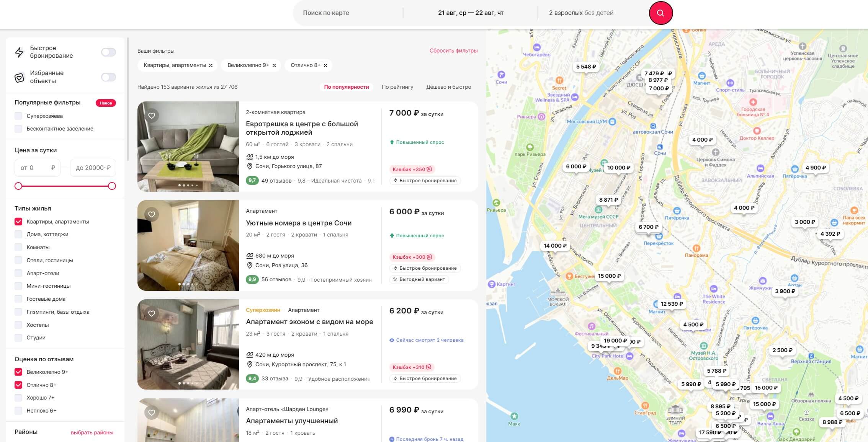Click the Выгодный вариант badge
Image resolution: width=868 pixels, height=442 pixels.
click(419, 279)
